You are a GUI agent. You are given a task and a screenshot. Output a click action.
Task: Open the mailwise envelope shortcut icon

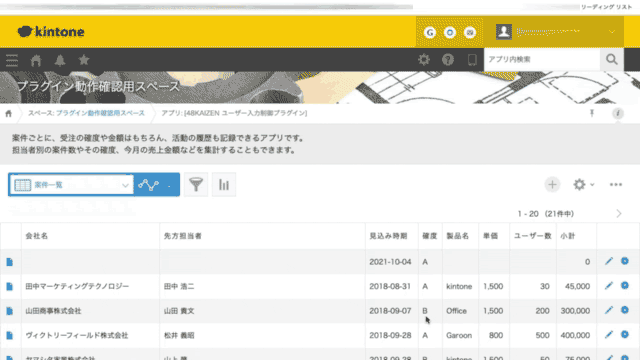[x=470, y=32]
